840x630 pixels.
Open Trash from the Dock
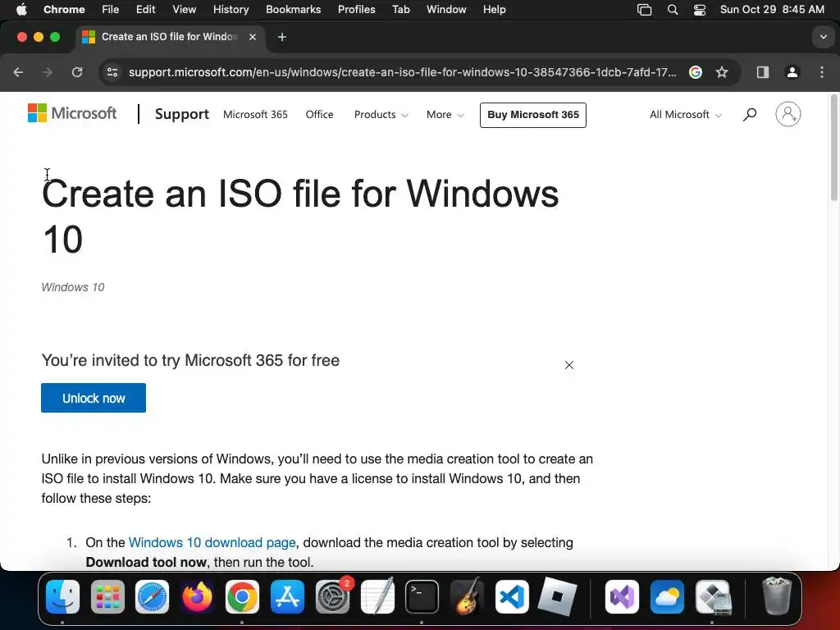pyautogui.click(x=777, y=597)
